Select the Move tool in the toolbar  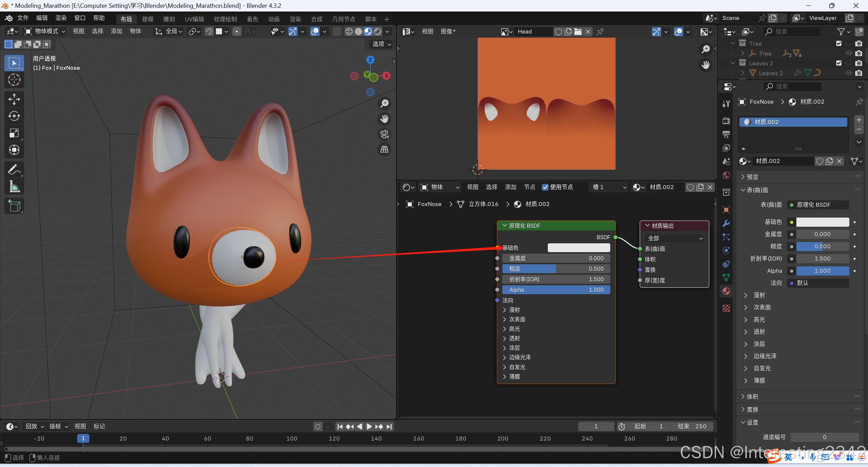(14, 99)
